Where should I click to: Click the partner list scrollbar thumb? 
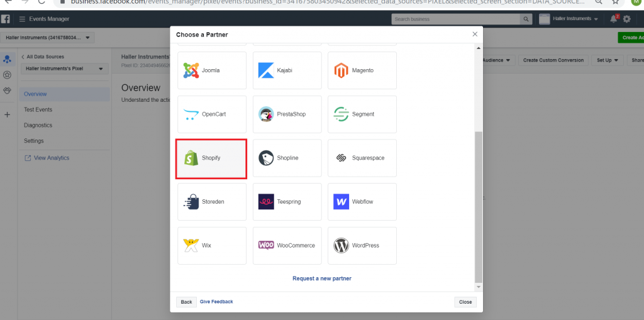pos(479,207)
